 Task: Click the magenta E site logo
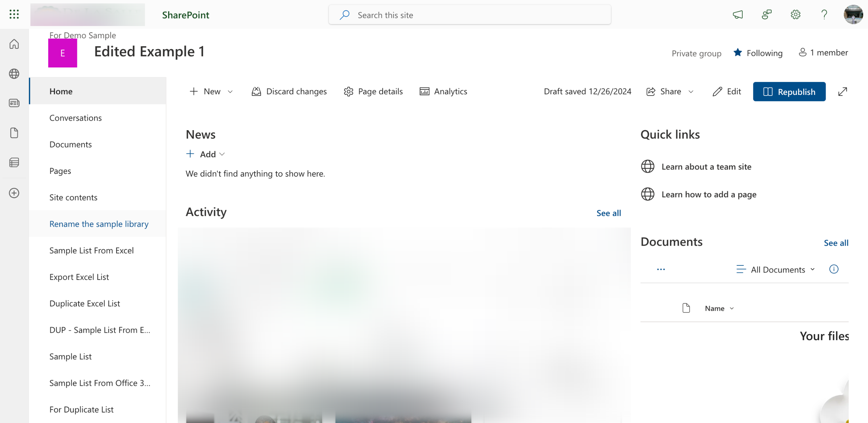pos(63,53)
